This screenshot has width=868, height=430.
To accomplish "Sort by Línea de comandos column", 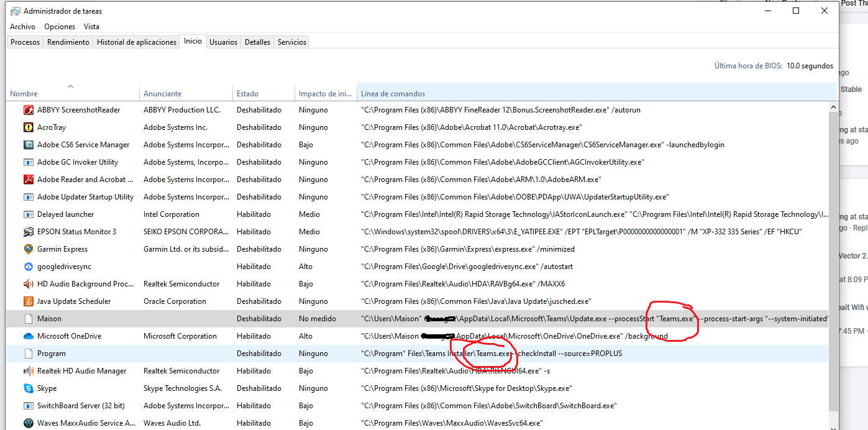I will tap(393, 94).
